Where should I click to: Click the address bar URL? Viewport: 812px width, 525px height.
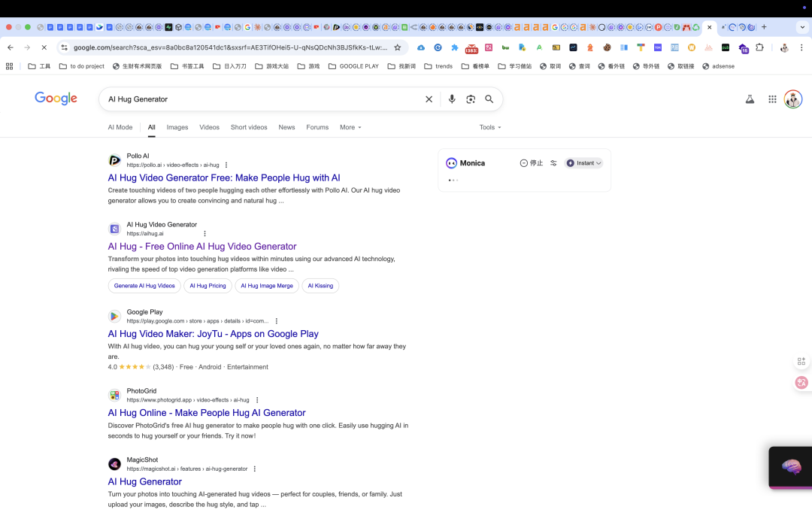click(x=230, y=47)
